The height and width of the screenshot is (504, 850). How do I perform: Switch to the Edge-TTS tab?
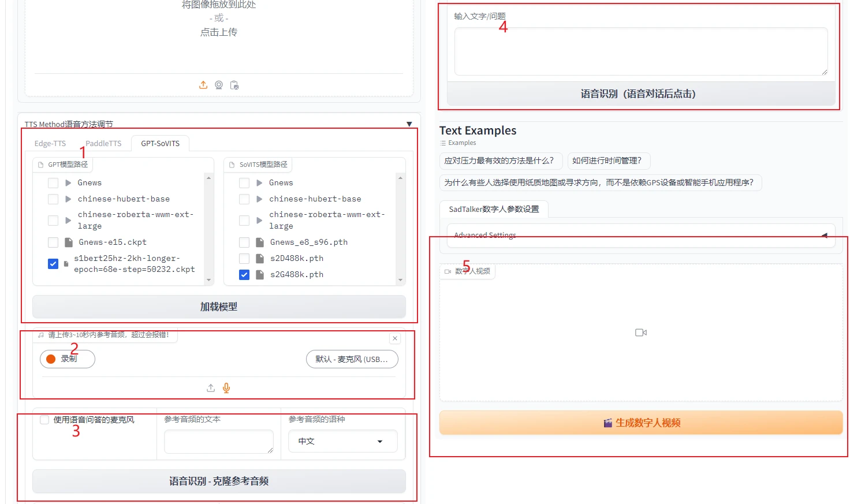(x=50, y=144)
